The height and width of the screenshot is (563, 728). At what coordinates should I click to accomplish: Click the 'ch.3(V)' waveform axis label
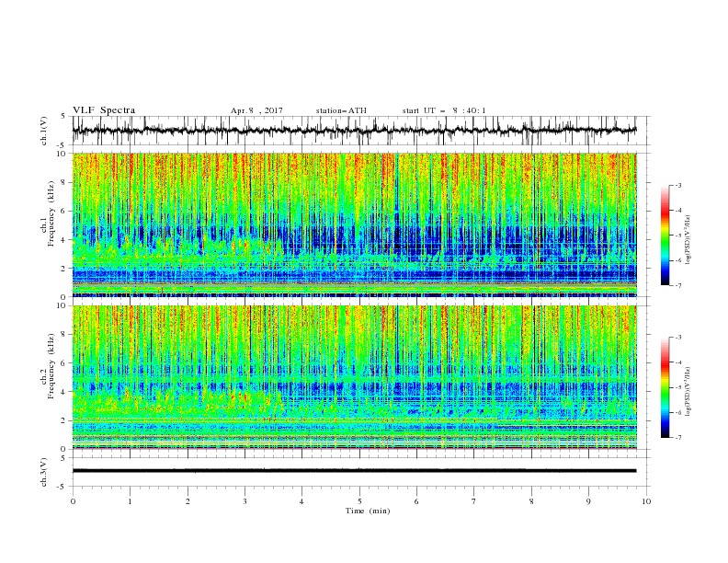tap(44, 472)
